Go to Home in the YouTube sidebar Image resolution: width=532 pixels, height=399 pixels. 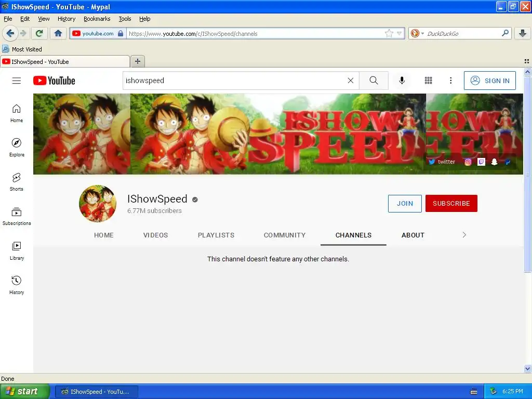(17, 113)
